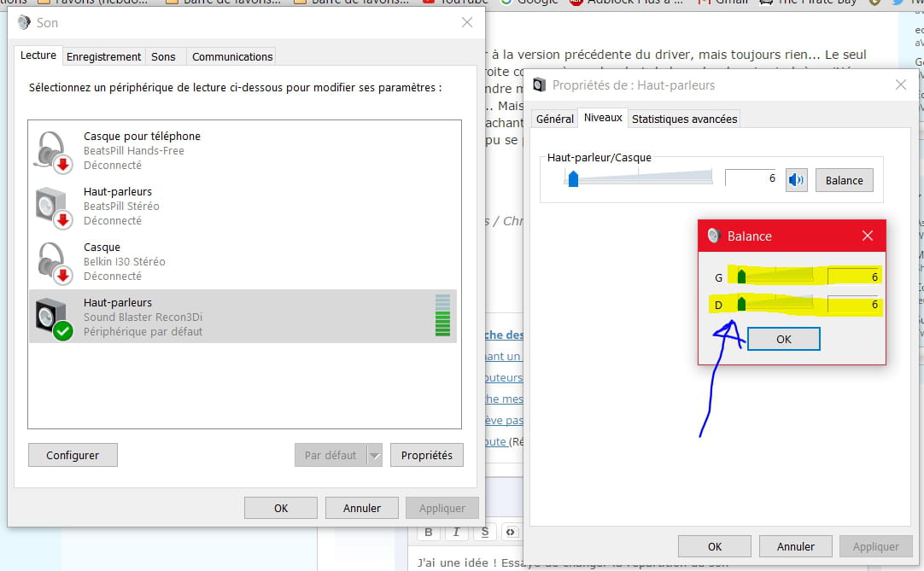Select the Casque Belkin I30 Stéréo device
The width and height of the screenshot is (924, 571).
(243, 262)
